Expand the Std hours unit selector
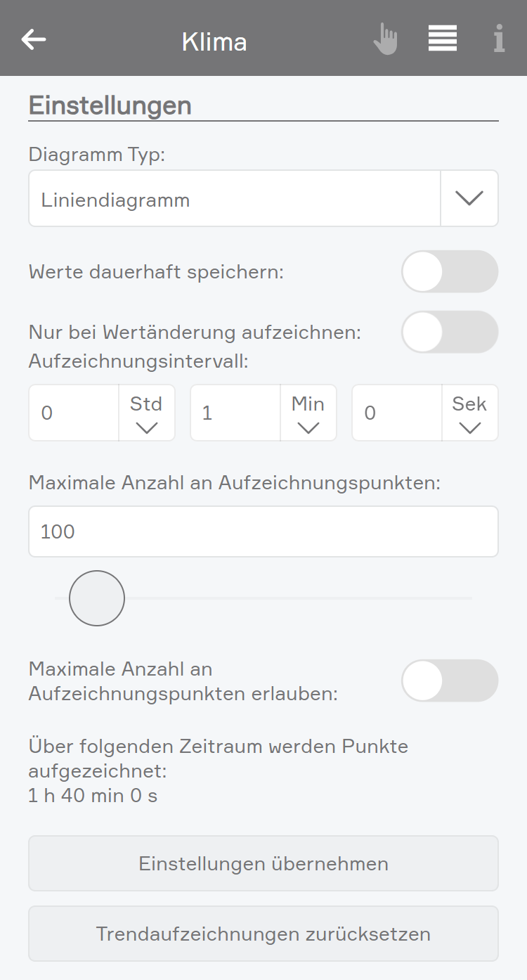 (146, 413)
